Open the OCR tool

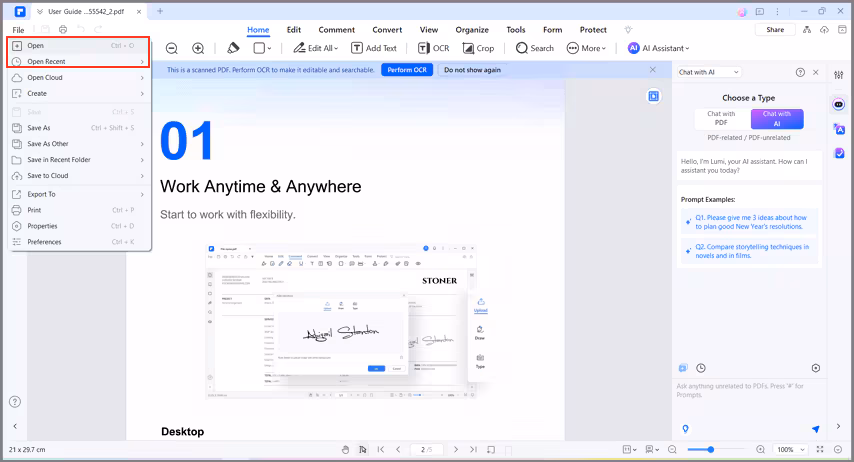coord(433,48)
